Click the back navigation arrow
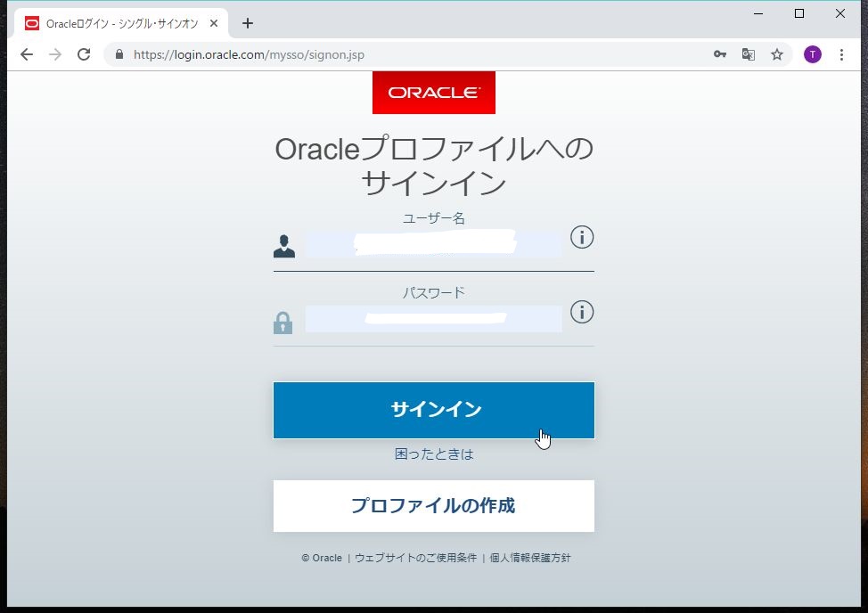This screenshot has width=868, height=613. (x=26, y=54)
